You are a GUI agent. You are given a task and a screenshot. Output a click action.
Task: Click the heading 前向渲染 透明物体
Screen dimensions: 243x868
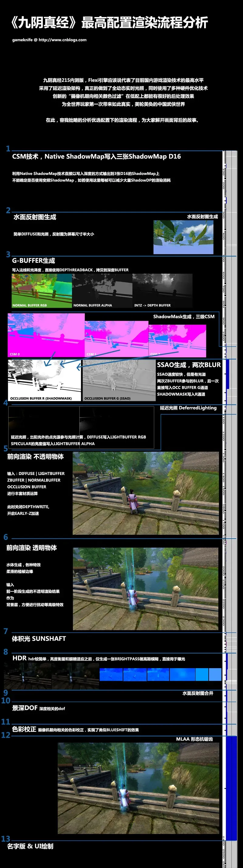(32, 548)
